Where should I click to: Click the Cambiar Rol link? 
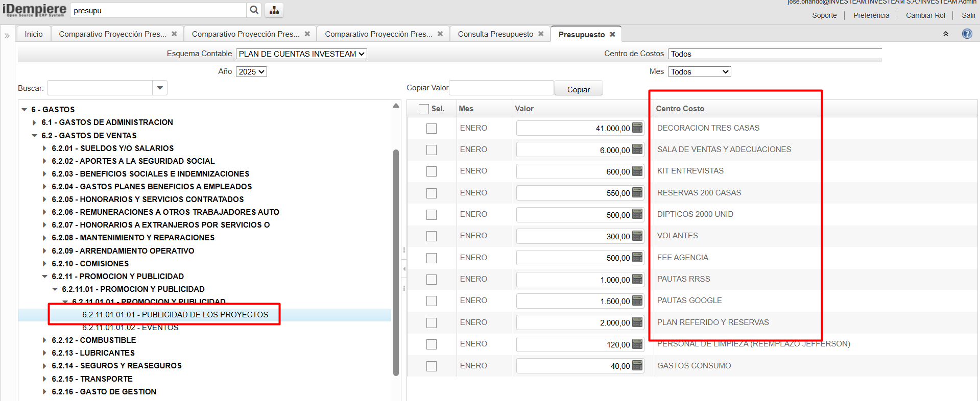point(925,15)
